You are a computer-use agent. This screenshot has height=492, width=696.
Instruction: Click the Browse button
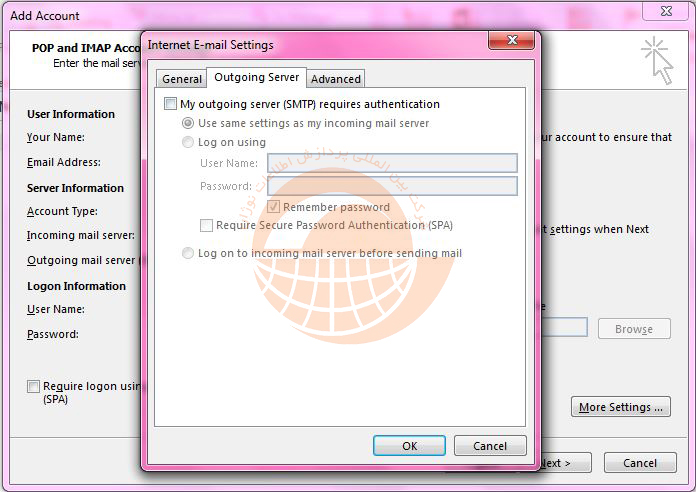633,329
